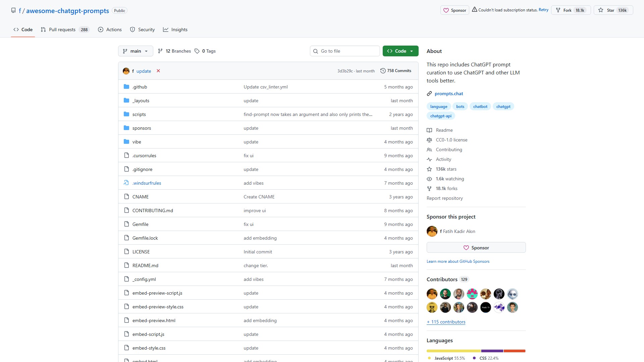Click the Activity pulse icon
644x362 pixels.
[429, 159]
